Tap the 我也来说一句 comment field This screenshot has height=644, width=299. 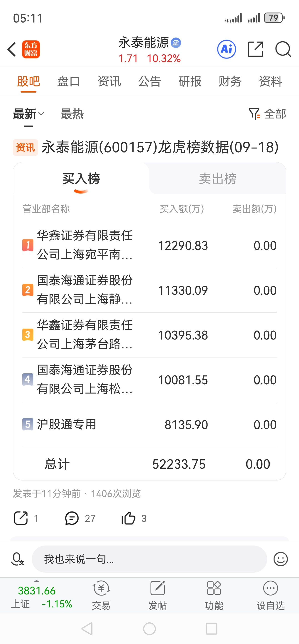pyautogui.click(x=149, y=559)
